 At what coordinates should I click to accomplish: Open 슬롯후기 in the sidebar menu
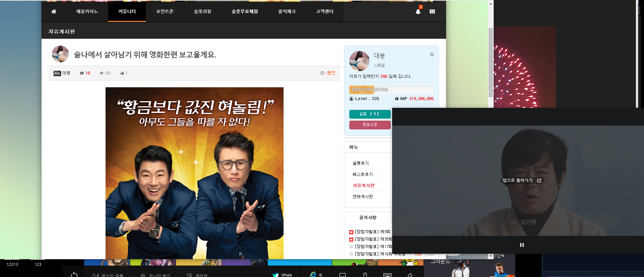[361, 163]
